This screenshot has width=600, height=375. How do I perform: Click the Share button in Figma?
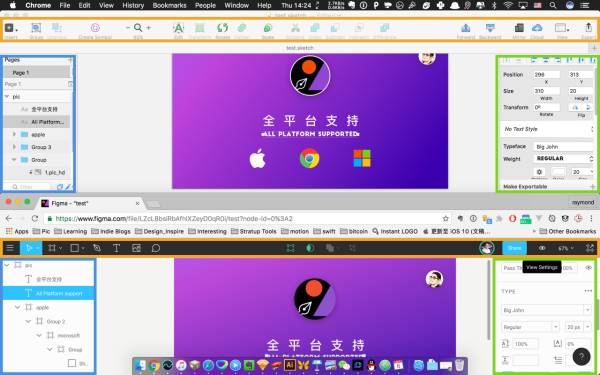[514, 248]
